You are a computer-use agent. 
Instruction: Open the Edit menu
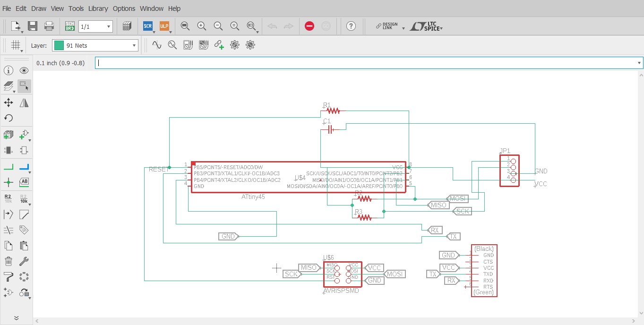[x=21, y=9]
